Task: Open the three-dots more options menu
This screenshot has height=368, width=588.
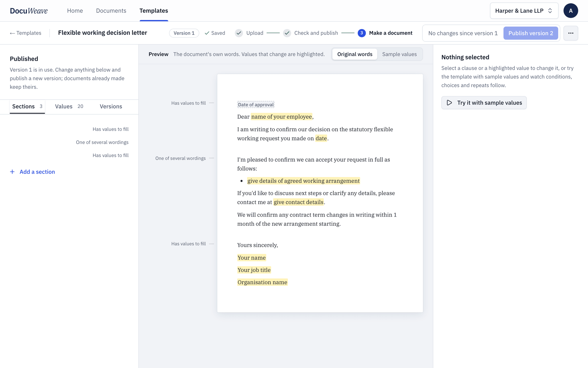Action: [x=571, y=33]
